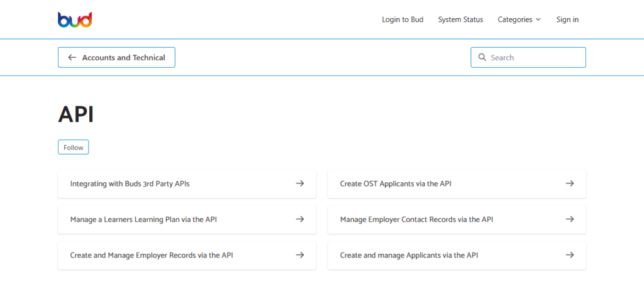Click the back arrow beside Accounts and Technical

point(72,57)
